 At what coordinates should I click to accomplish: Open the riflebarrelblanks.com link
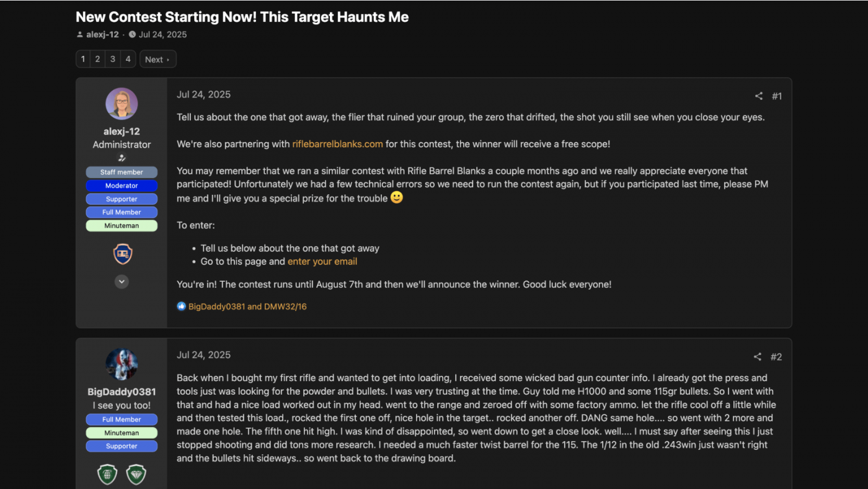(x=337, y=144)
